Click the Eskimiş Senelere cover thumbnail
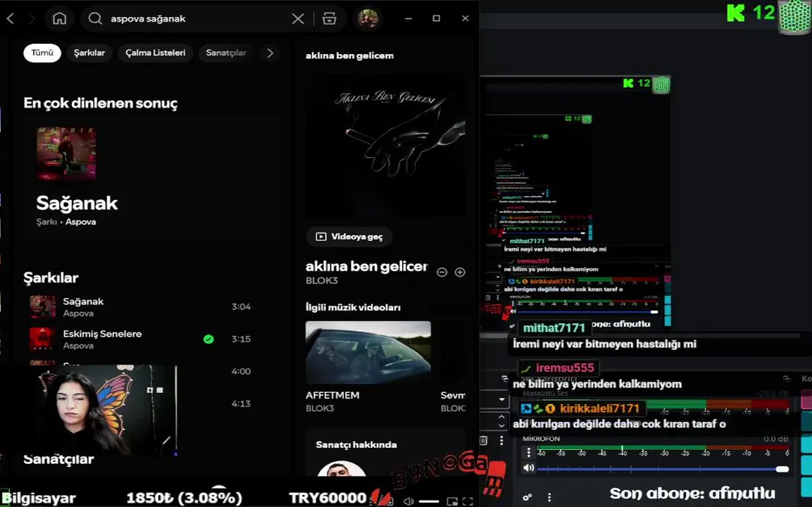The width and height of the screenshot is (812, 507). (x=42, y=339)
